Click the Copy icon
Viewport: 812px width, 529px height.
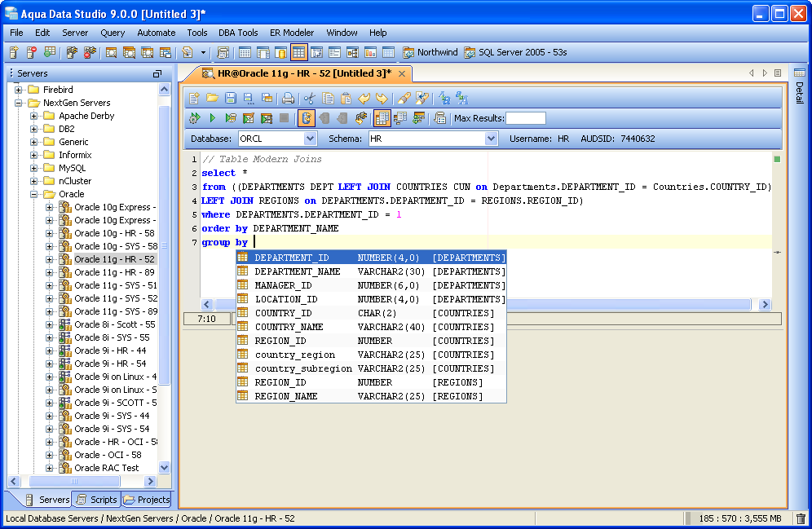[328, 99]
